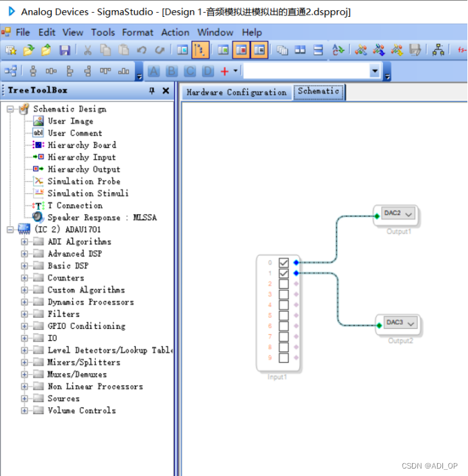Expand the Volume Controls folder
Viewport: 468px width, 476px height.
point(24,411)
